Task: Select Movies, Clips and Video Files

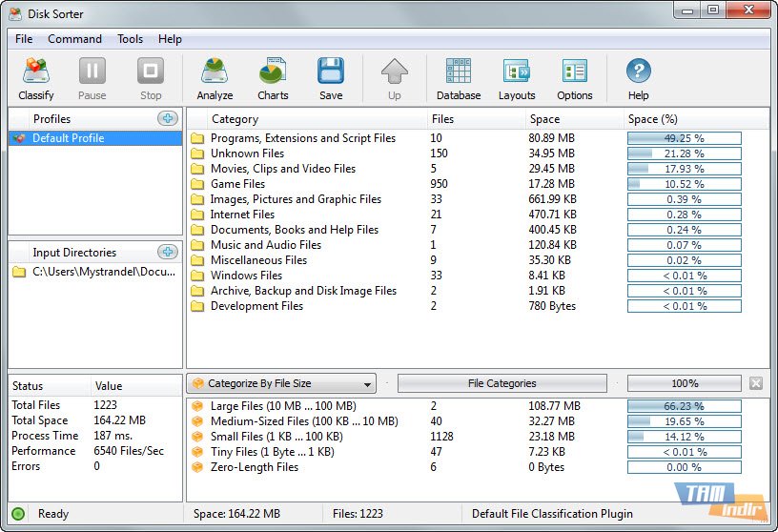Action: pos(479,169)
